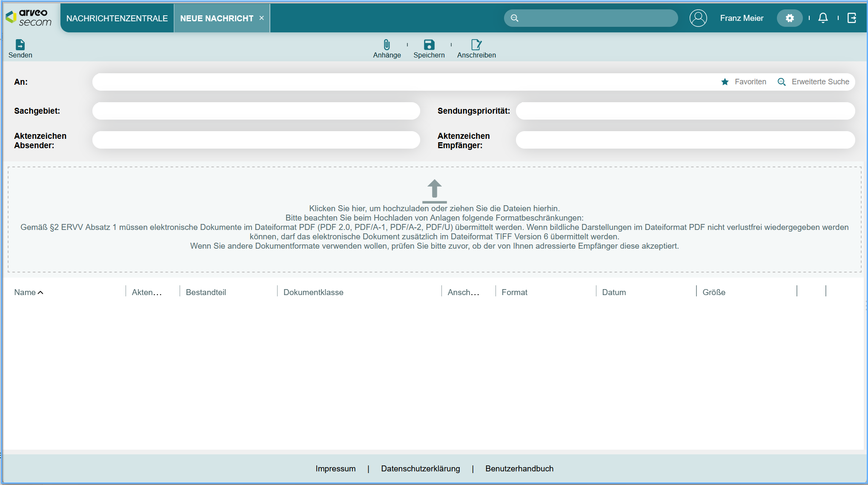Image resolution: width=868 pixels, height=485 pixels.
Task: Open the Sachgebiet dropdown field
Action: tap(256, 111)
